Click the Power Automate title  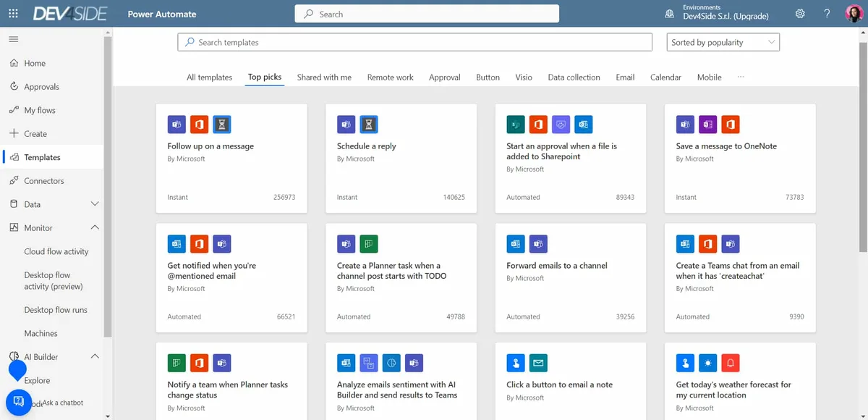click(x=162, y=14)
